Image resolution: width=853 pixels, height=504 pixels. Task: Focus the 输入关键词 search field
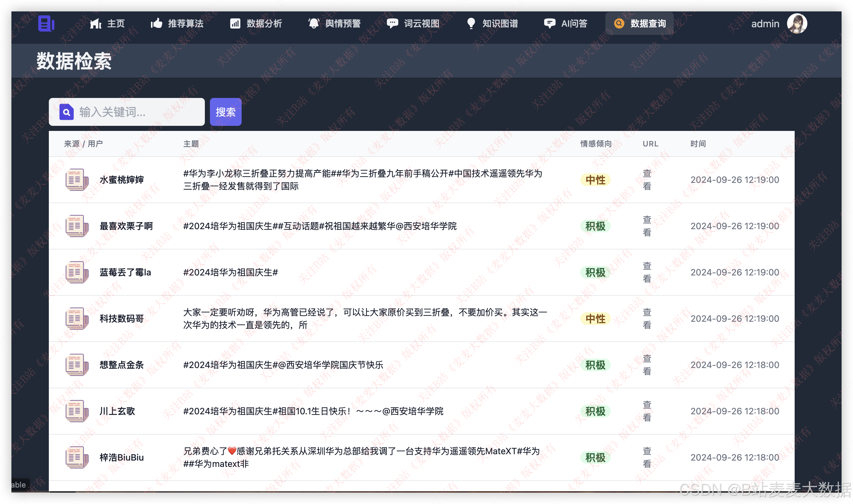click(x=136, y=112)
